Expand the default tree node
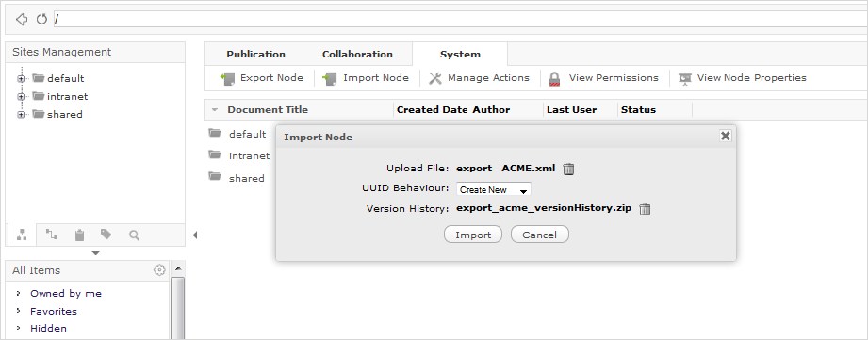868x340 pixels. point(21,78)
